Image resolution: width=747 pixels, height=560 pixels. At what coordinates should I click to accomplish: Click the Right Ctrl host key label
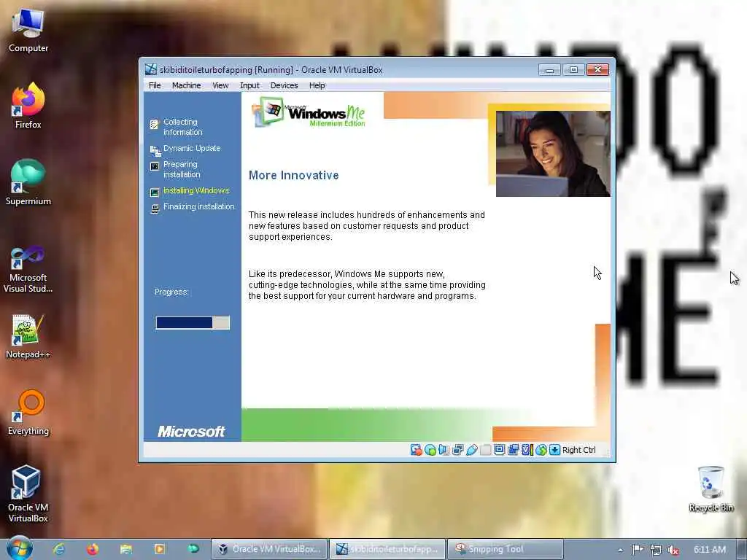click(x=578, y=450)
